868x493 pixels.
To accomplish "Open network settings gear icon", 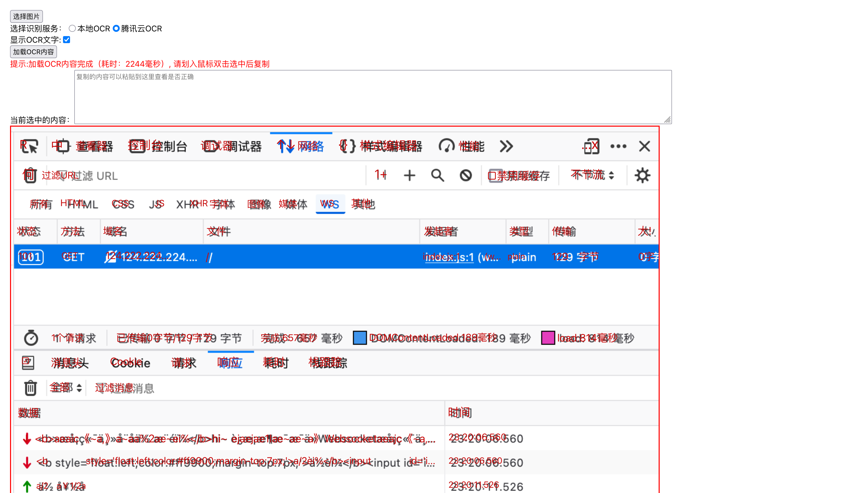I will [x=642, y=175].
